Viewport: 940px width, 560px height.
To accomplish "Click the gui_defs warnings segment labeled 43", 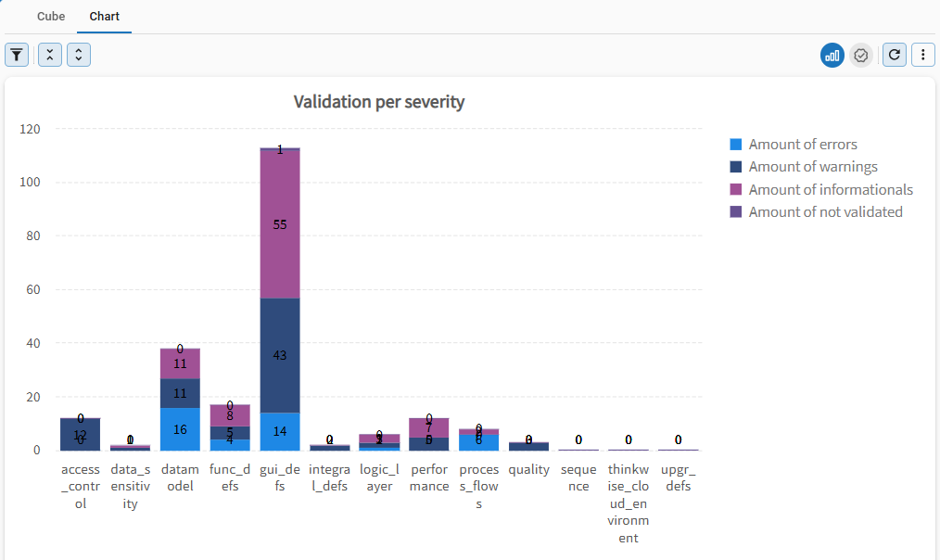I will pyautogui.click(x=280, y=355).
